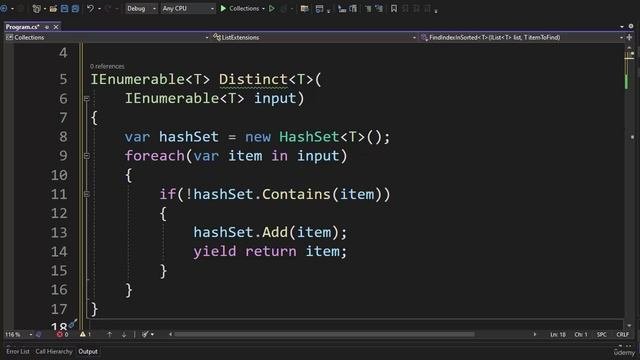Open the Error List tab

pyautogui.click(x=18, y=351)
